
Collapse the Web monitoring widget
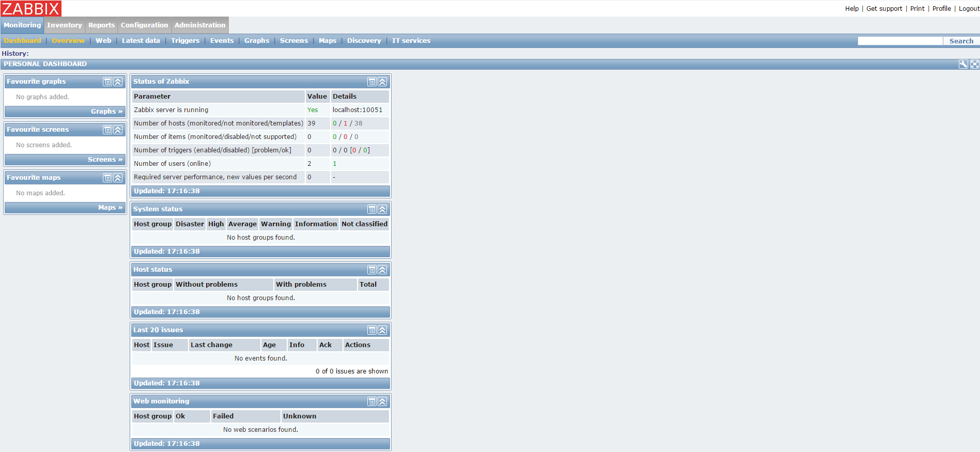[382, 401]
